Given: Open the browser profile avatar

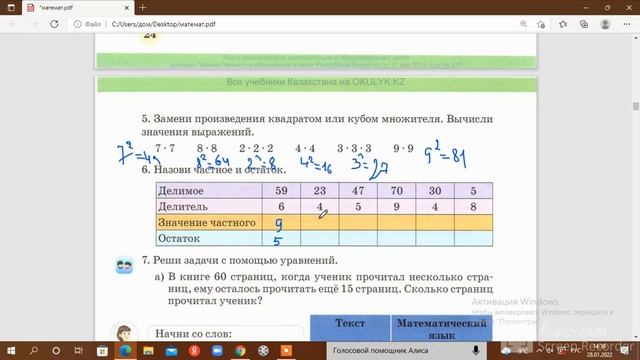Looking at the screenshot, I should (605, 24).
